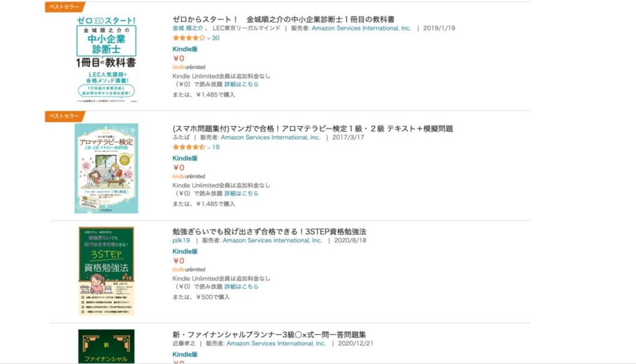Image resolution: width=636 pixels, height=364 pixels.
Task: Click 詳細はこちら under the アロマテラピー book
Action: (x=242, y=194)
